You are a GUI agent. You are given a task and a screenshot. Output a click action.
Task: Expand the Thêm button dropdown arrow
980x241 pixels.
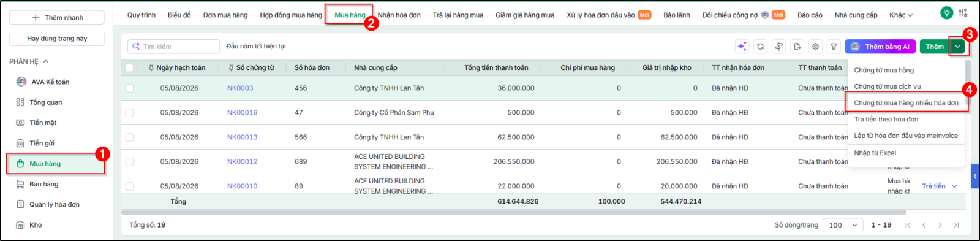tap(957, 47)
